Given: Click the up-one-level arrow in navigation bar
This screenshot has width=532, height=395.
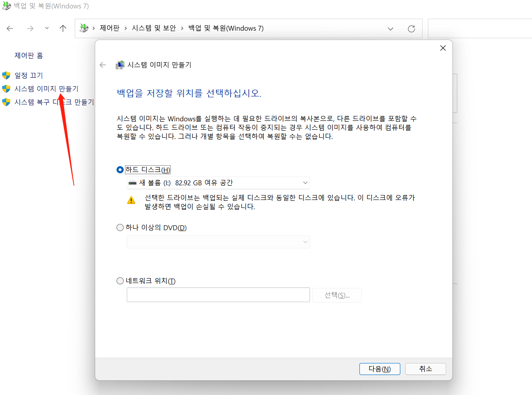Looking at the screenshot, I should (x=63, y=28).
